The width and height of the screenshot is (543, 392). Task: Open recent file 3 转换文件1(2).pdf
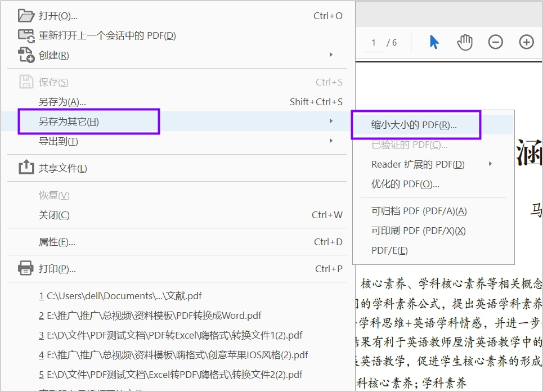pos(170,335)
